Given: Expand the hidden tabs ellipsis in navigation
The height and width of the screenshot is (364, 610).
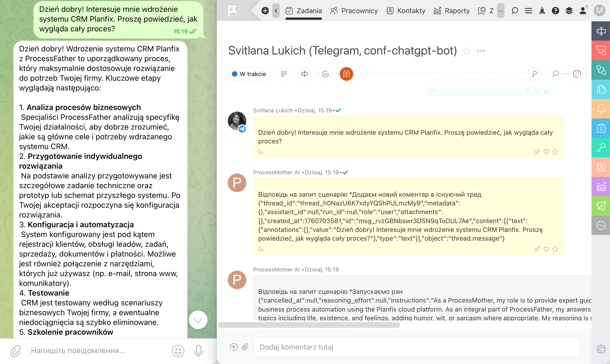Looking at the screenshot, I should (500, 11).
